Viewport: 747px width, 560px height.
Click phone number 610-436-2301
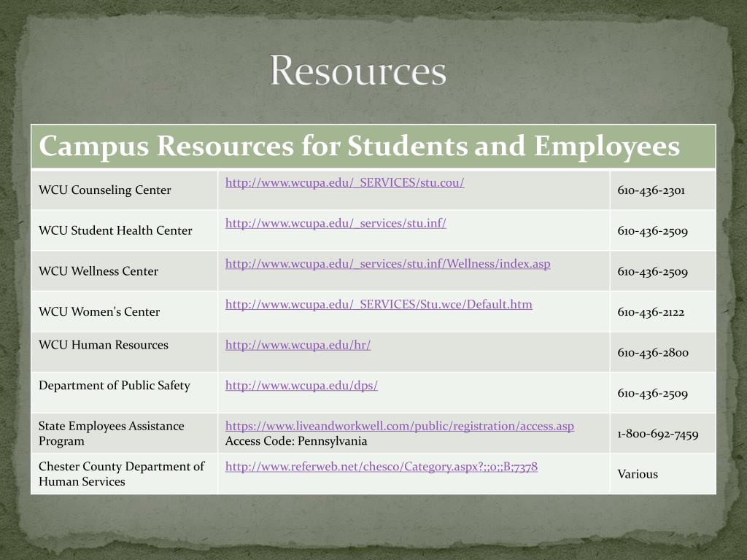[651, 190]
